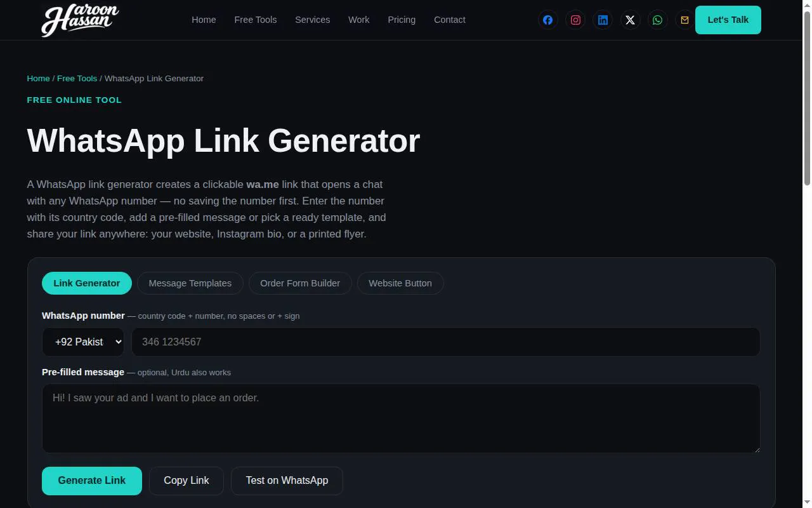Switch to the Website Button tab
Image resolution: width=812 pixels, height=508 pixels.
coord(400,283)
